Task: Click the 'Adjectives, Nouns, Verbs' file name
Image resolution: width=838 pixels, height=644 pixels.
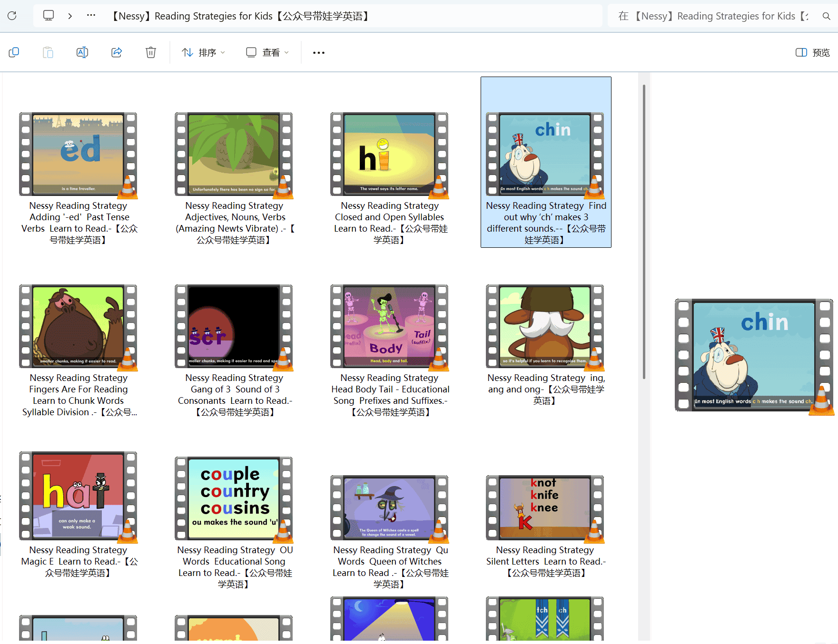Action: [234, 223]
